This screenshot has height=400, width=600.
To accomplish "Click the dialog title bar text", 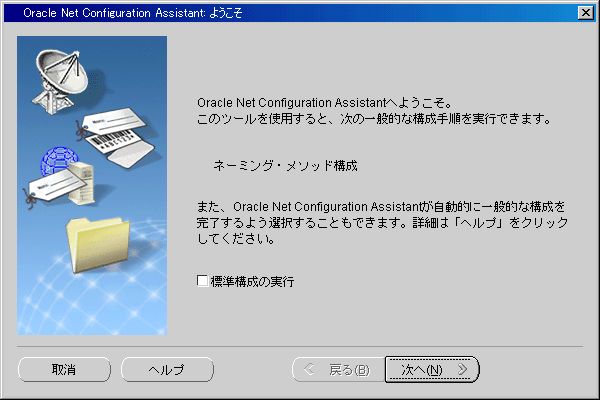I will [x=132, y=13].
